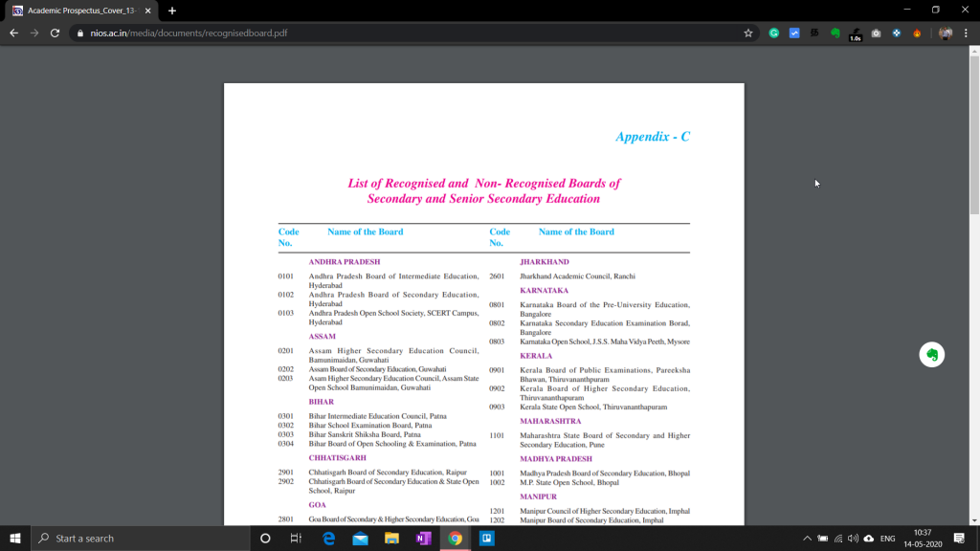Image resolution: width=980 pixels, height=551 pixels.
Task: Click the 'KERALA' state heading
Action: pyautogui.click(x=536, y=356)
